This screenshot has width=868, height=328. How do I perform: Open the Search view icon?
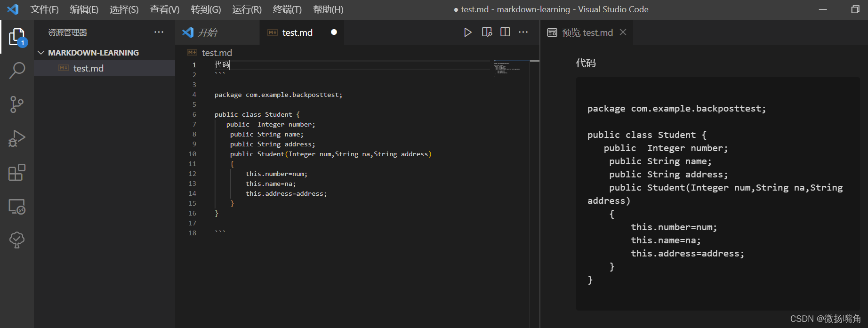pos(17,71)
